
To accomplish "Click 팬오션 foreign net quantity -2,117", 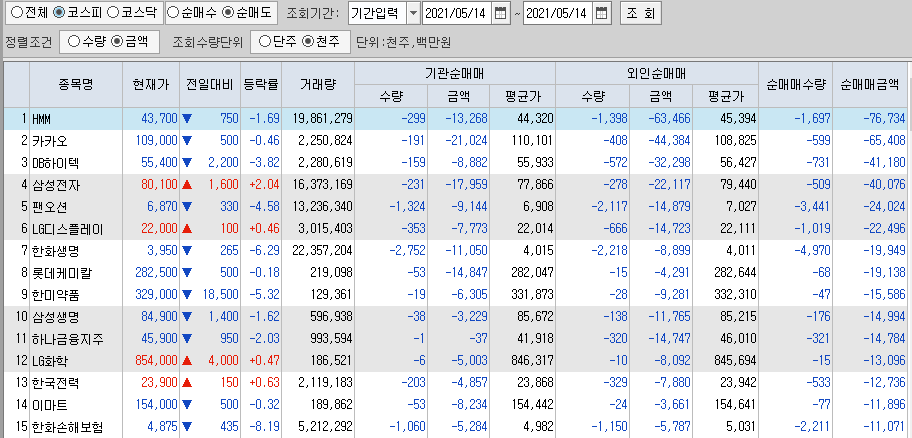I will point(610,207).
